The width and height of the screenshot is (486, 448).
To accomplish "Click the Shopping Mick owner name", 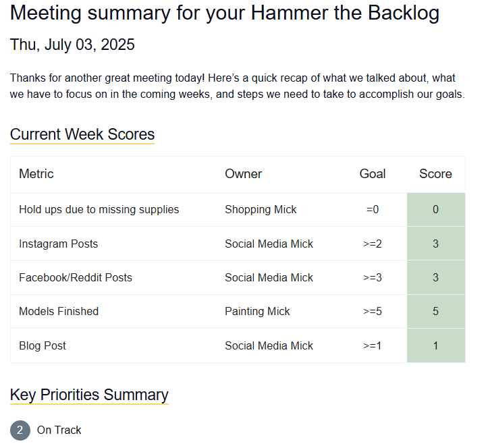I will (x=261, y=210).
